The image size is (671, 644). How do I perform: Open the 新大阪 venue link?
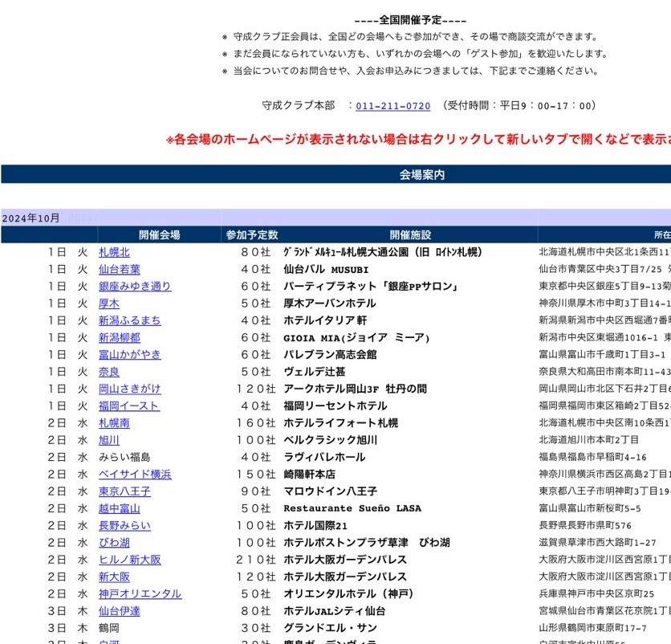click(114, 577)
